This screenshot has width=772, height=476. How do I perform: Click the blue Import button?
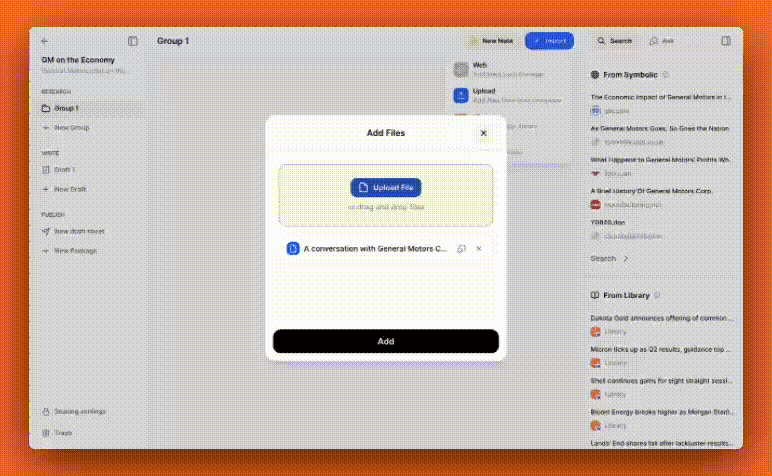pos(549,41)
